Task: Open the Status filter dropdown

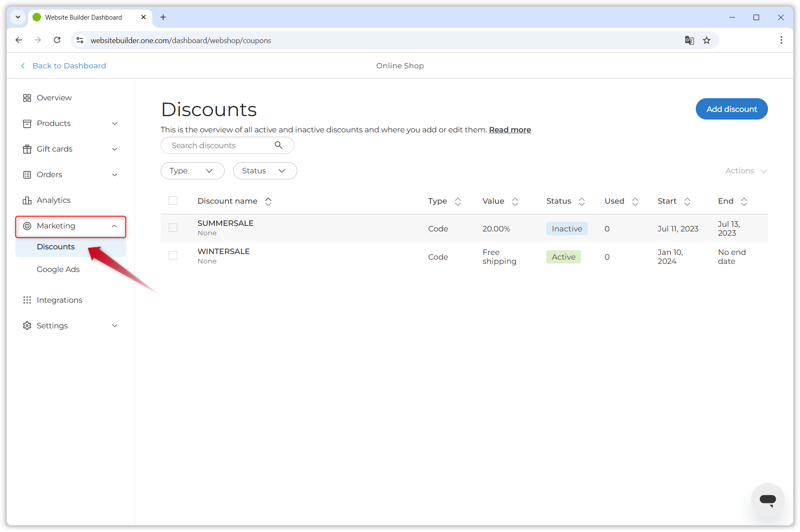Action: pyautogui.click(x=264, y=170)
